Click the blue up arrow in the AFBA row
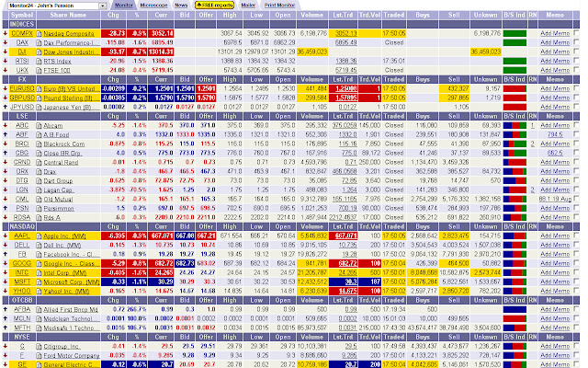 [x=6, y=309]
